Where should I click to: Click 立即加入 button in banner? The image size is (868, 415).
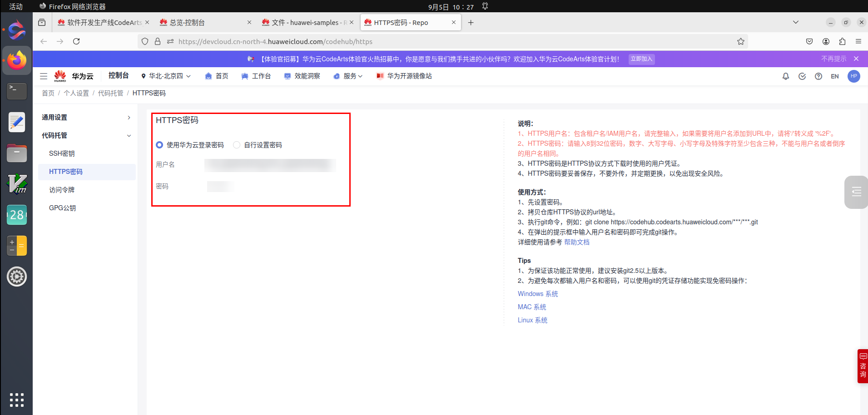(641, 59)
